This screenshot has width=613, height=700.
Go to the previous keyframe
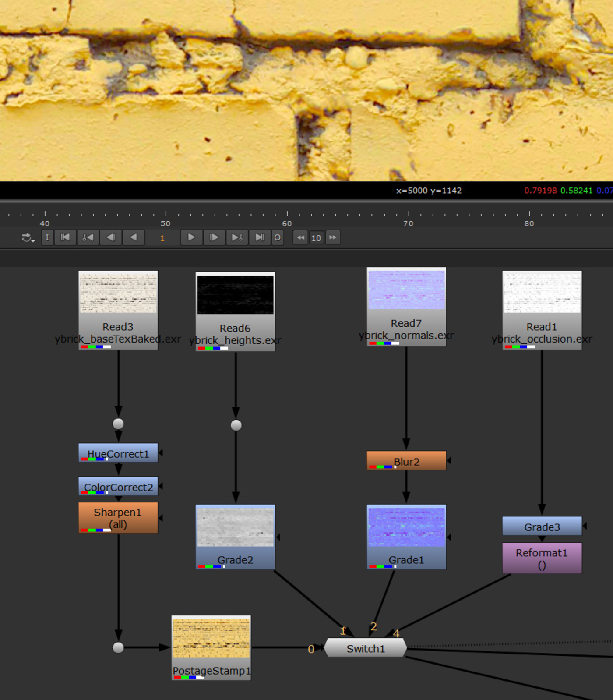[88, 237]
